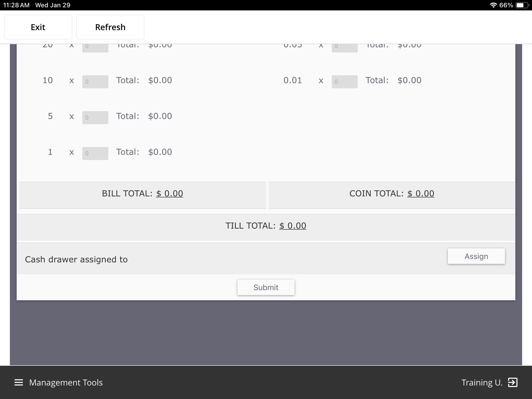Assign the cash drawer
532x399 pixels.
point(476,256)
